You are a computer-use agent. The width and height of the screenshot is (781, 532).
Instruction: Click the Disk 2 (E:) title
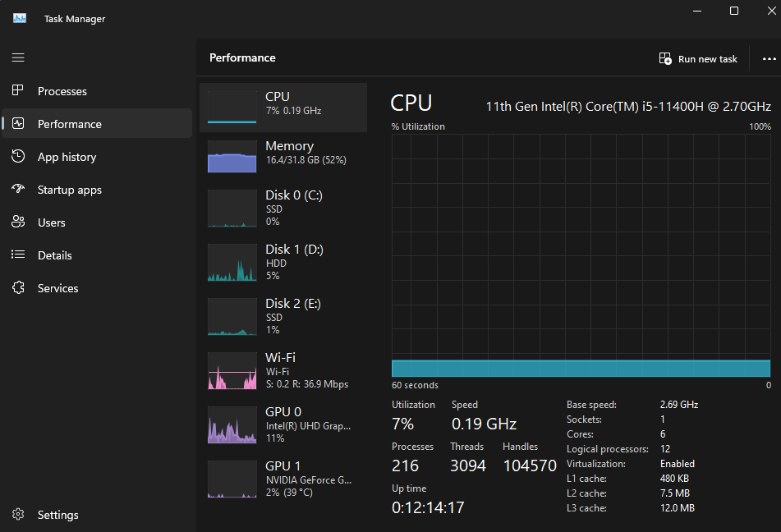293,304
